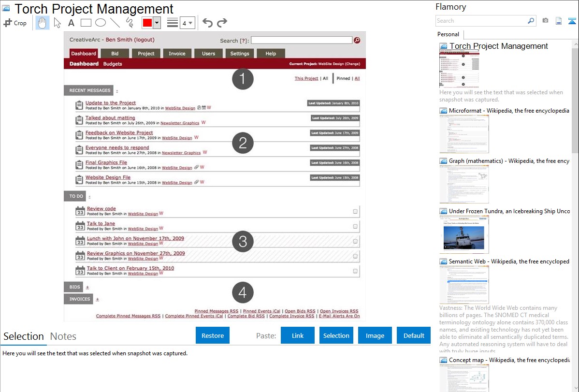579x392 pixels.
Task: Click the Flamory app icon in title
Action: tap(6, 8)
